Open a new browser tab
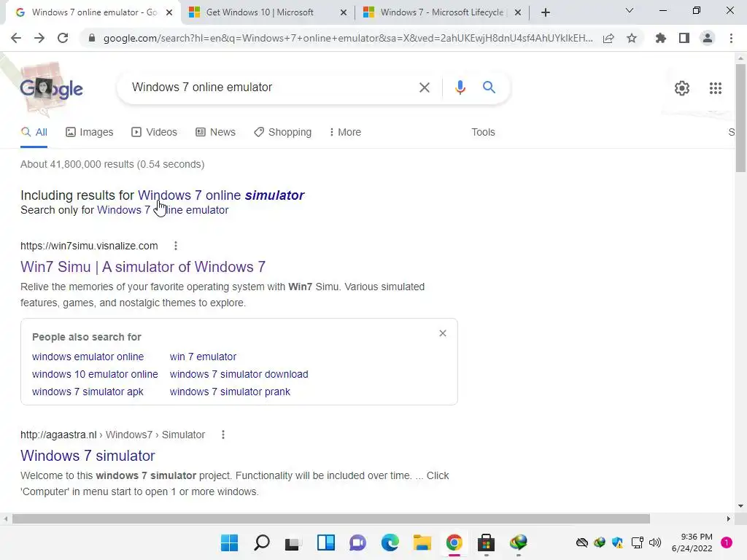The height and width of the screenshot is (560, 747). [546, 12]
